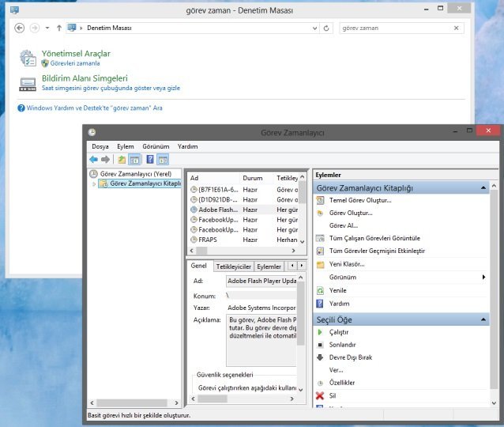The height and width of the screenshot is (427, 504).
Task: Select the FRAPS task row
Action: (244, 240)
